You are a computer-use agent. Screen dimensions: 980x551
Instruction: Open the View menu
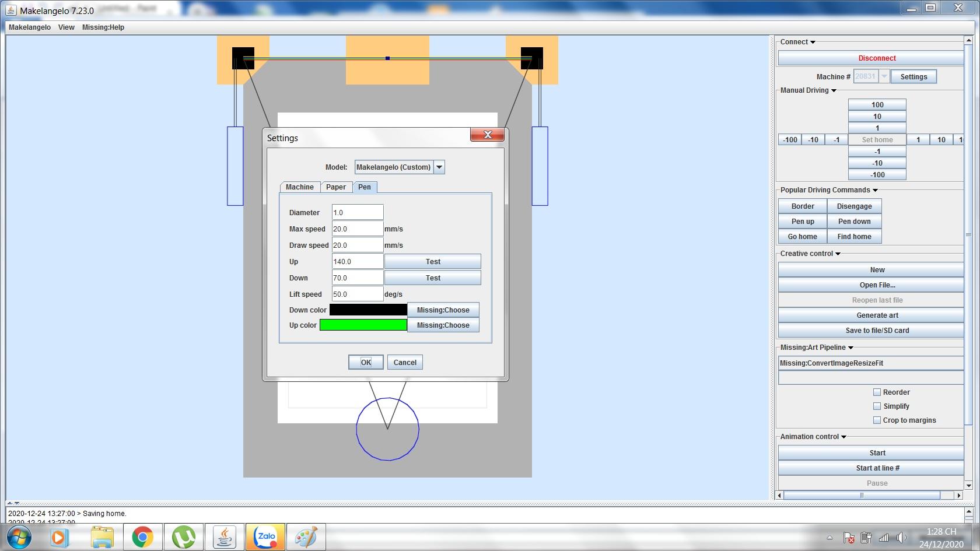[x=66, y=27]
